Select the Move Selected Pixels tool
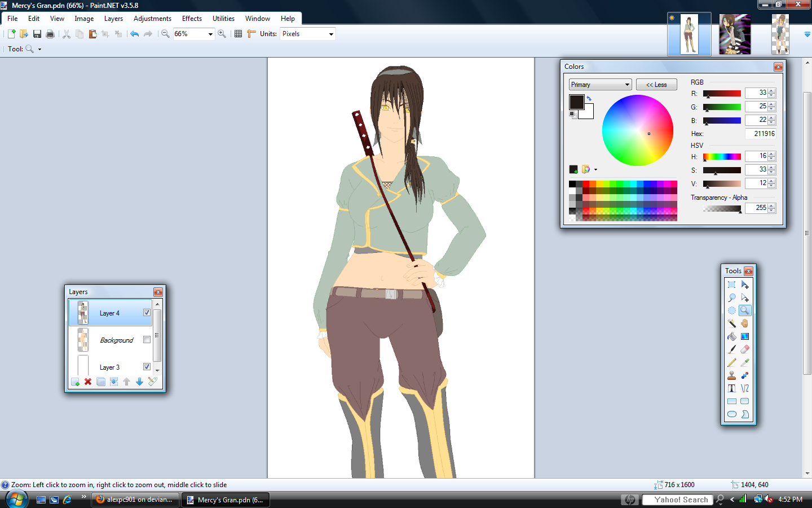 coord(745,284)
